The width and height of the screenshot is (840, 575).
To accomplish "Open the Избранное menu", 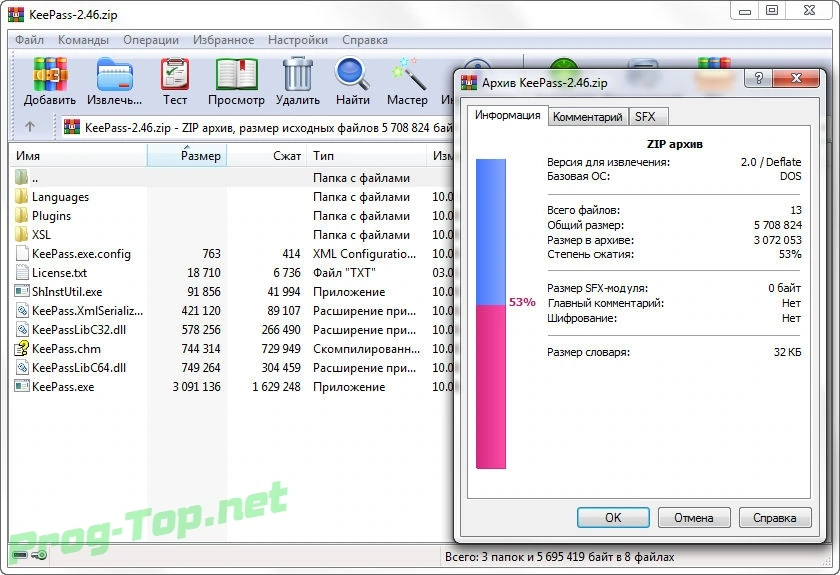I will tap(223, 40).
